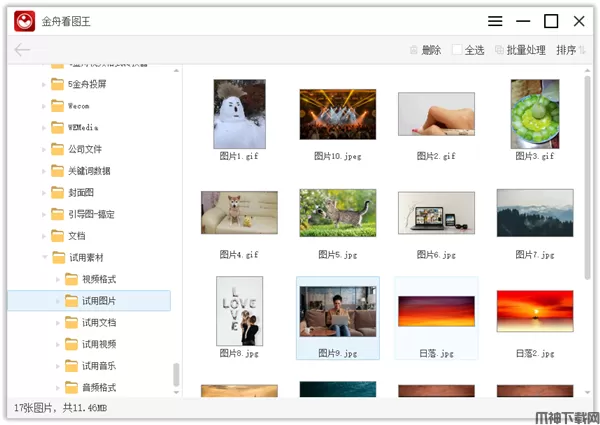Select the 封面图 folder icon
The width and height of the screenshot is (600, 425).
(x=58, y=192)
